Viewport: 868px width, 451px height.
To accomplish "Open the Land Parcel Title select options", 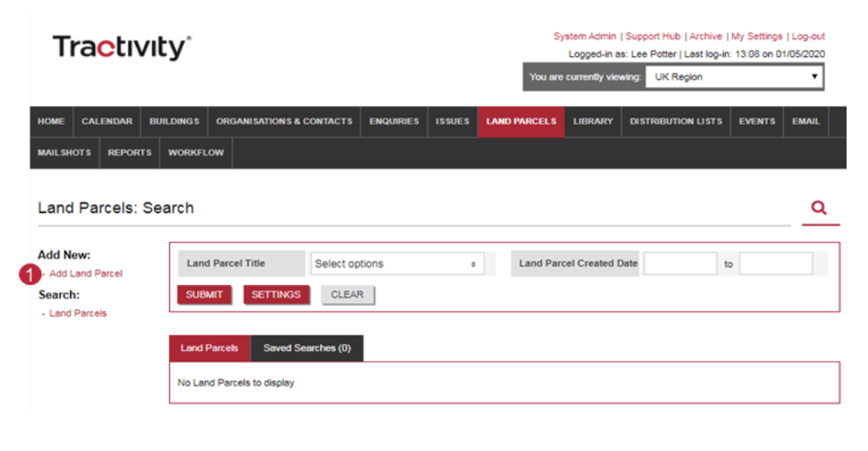I will click(398, 263).
